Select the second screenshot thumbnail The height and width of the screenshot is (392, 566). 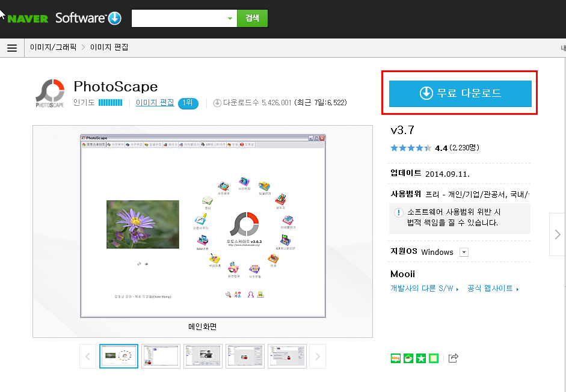[x=161, y=357]
